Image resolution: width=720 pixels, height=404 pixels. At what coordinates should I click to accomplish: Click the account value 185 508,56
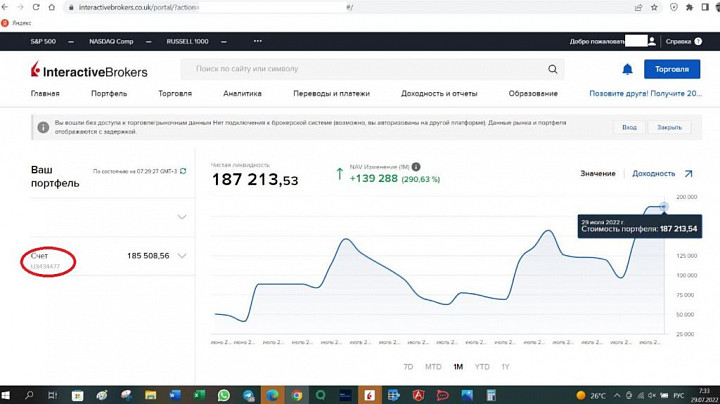(x=148, y=256)
